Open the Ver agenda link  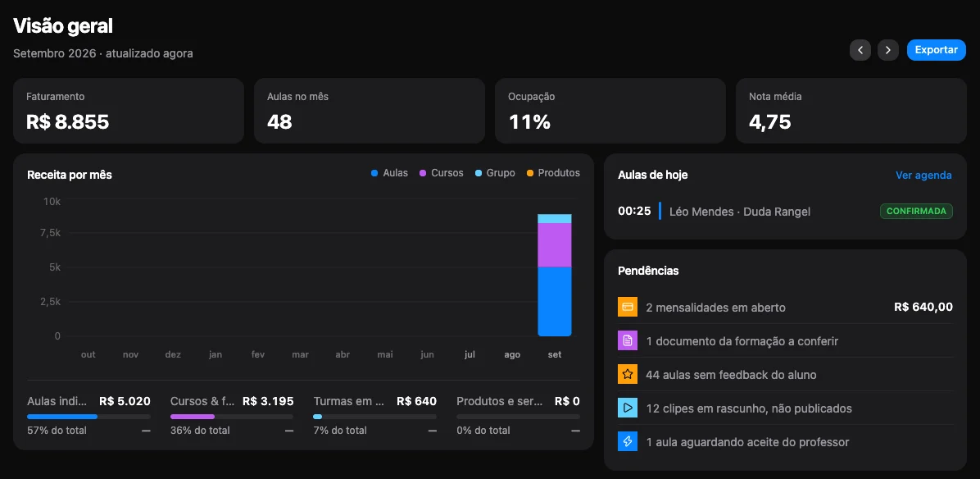[923, 175]
